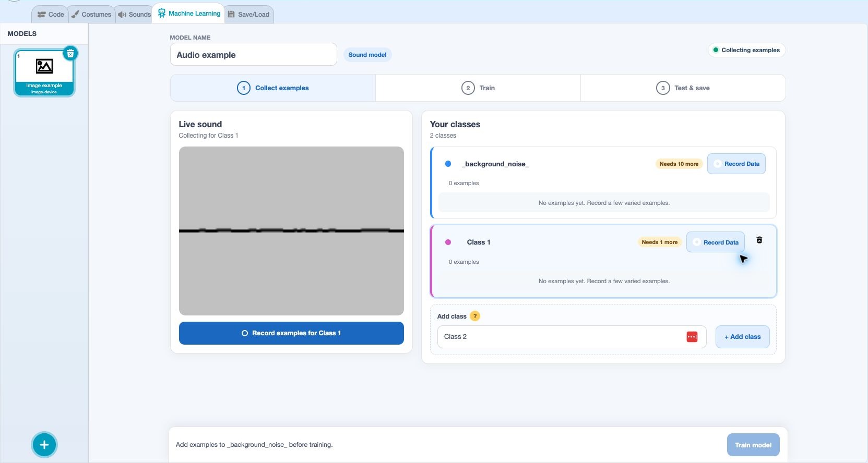Click the + Add class button
This screenshot has width=868, height=463.
click(743, 337)
